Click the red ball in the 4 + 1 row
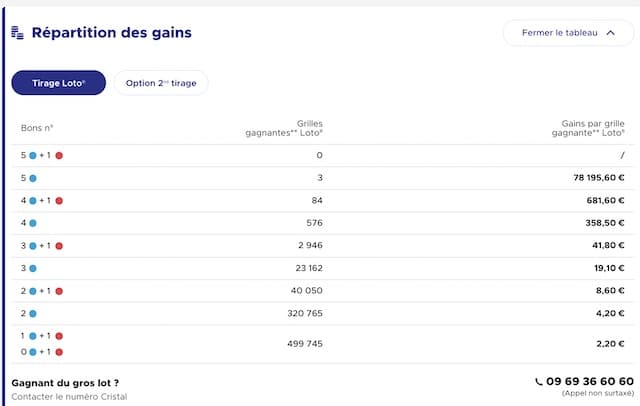Viewport: 640px width, 406px height. tap(59, 201)
